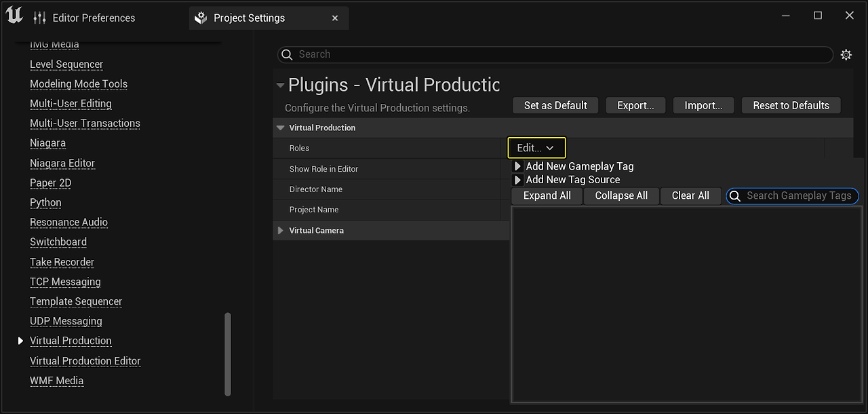This screenshot has width=868, height=414.
Task: Open the settings gear beside the search bar
Action: tap(846, 55)
